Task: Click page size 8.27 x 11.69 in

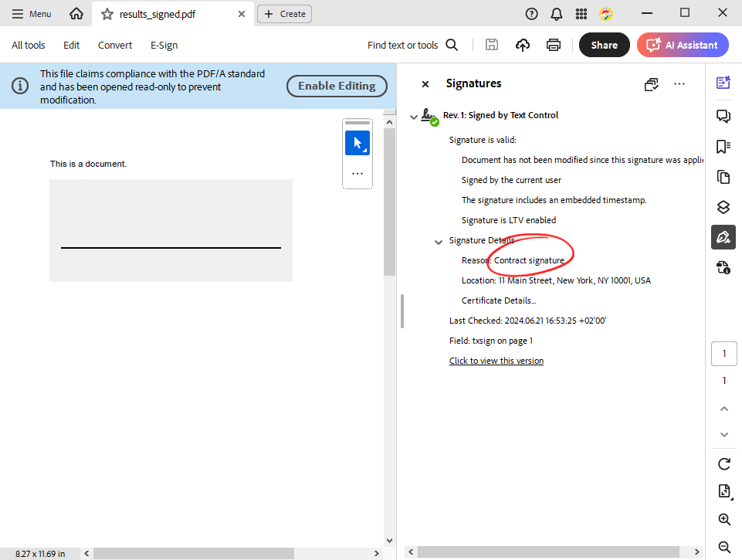Action: pos(40,554)
